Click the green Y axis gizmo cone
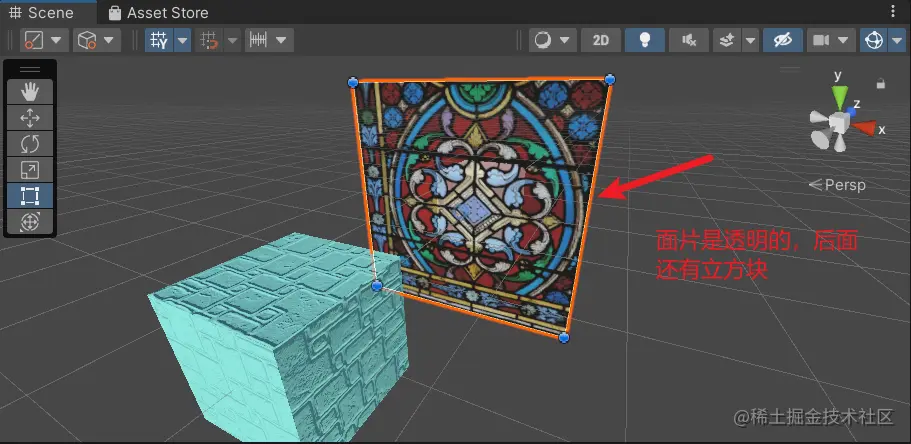The width and height of the screenshot is (911, 444). coord(839,96)
